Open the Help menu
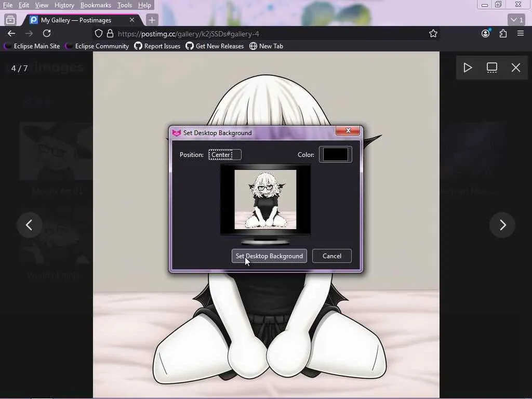The image size is (532, 399). (x=144, y=5)
